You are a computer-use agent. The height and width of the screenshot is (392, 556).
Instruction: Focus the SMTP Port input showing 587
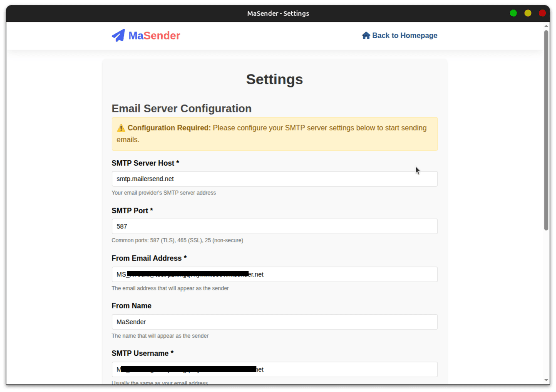pyautogui.click(x=275, y=226)
